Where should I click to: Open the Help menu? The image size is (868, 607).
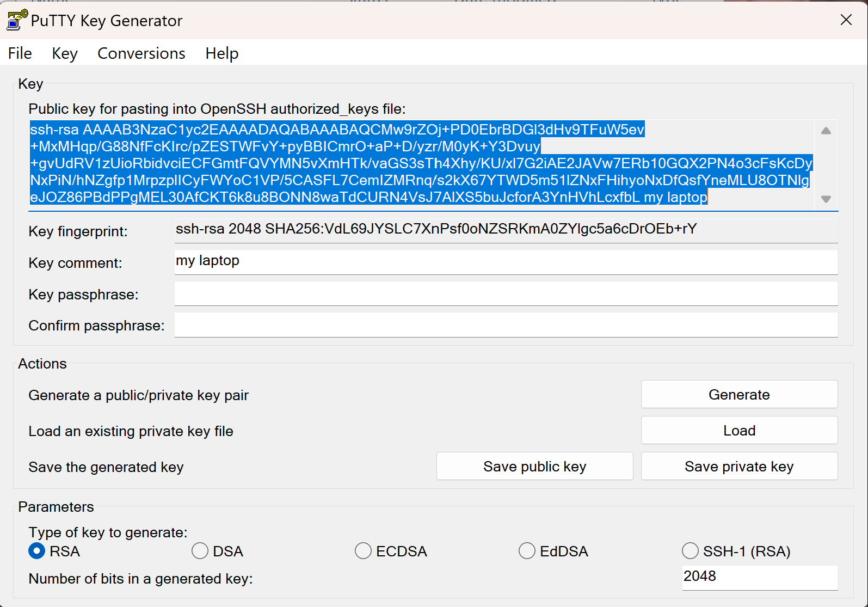point(222,53)
